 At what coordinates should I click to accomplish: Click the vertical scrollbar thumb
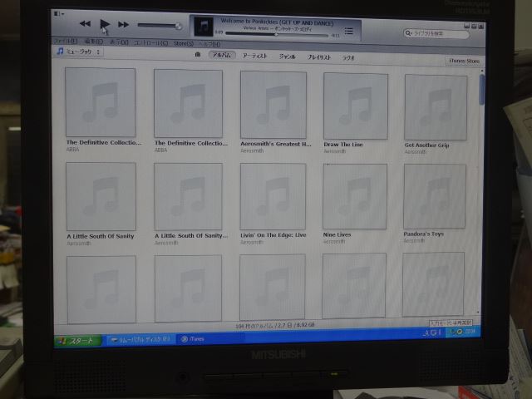482,90
